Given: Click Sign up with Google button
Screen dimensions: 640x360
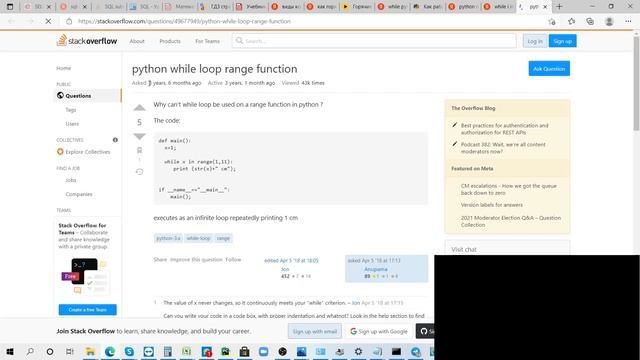Looking at the screenshot, I should tap(379, 331).
